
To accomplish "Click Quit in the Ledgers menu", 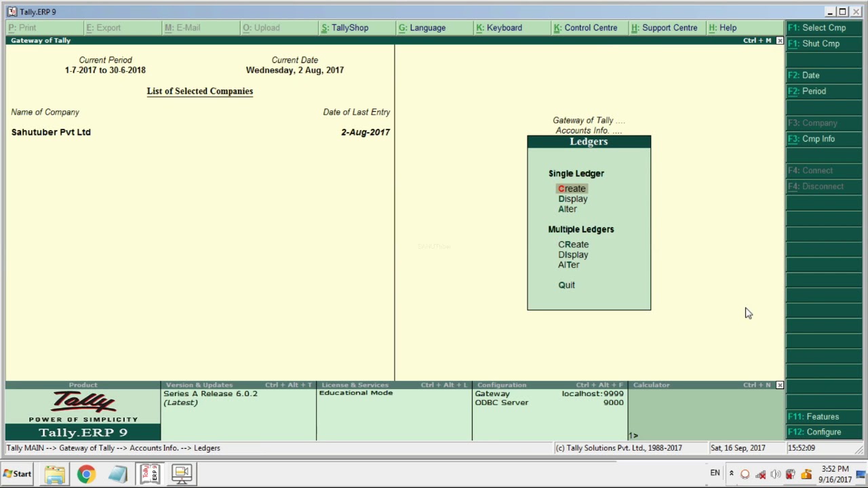I will coord(566,285).
